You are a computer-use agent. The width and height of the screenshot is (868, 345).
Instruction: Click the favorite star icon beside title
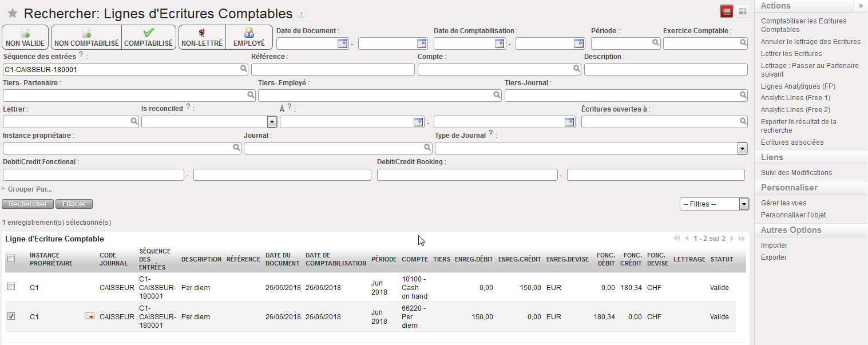(12, 14)
